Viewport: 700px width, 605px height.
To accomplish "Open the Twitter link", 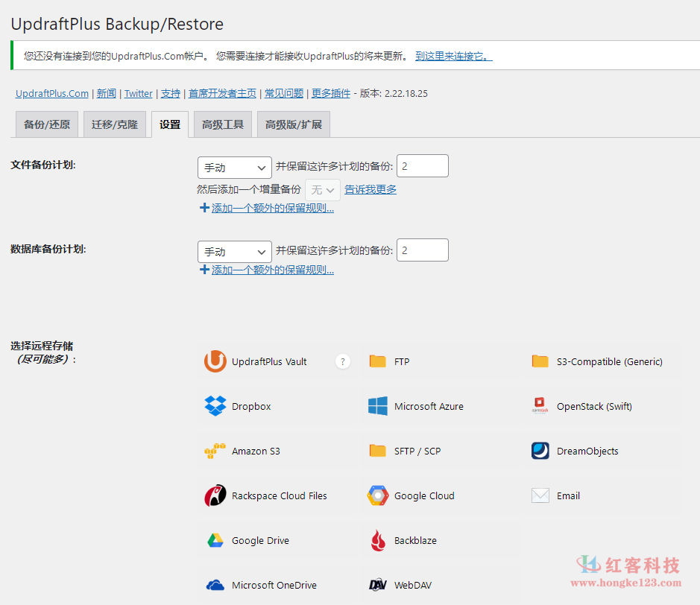I will click(139, 94).
